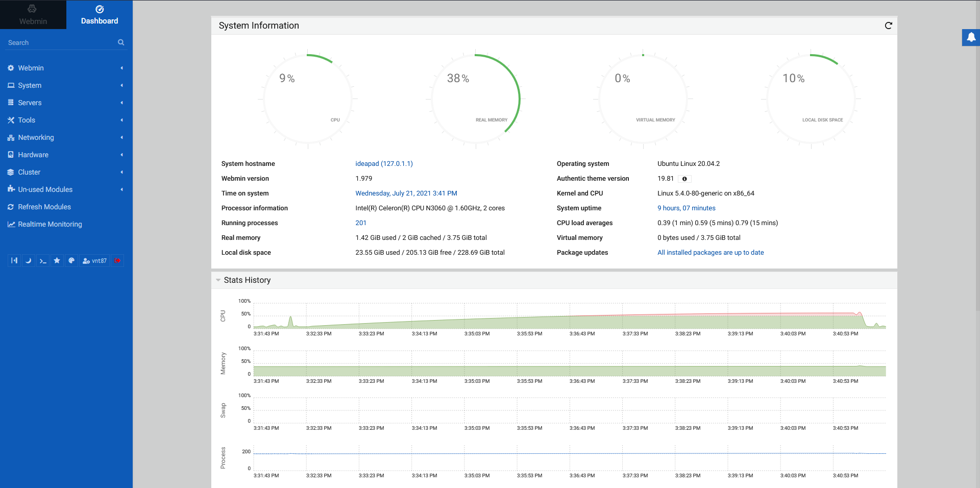Open the vnt87 user settings button
Screen dimensions: 980x488
click(x=94, y=261)
